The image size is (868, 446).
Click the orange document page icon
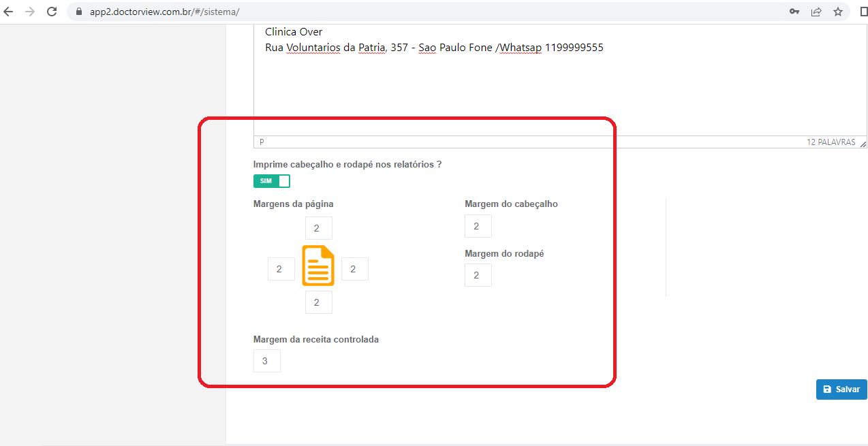[x=318, y=266]
